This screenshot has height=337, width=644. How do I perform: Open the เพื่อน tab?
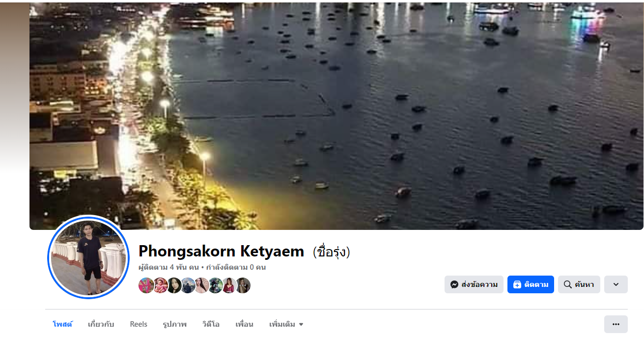tap(244, 324)
